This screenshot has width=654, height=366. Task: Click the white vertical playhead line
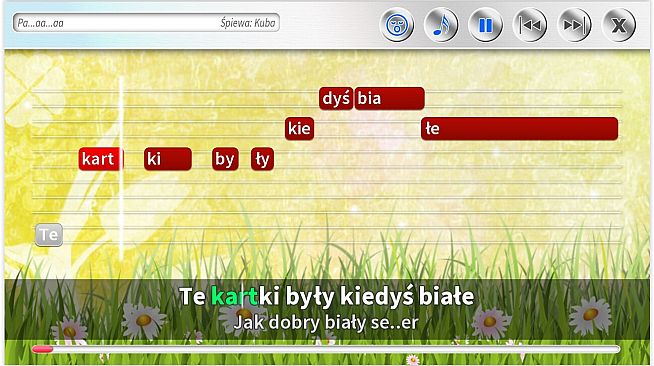coord(121,167)
